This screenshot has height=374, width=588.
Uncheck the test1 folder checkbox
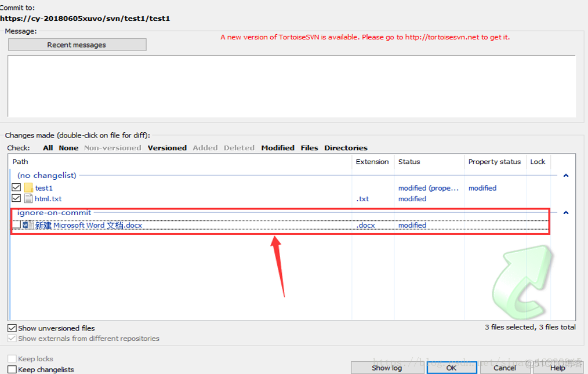coord(16,187)
